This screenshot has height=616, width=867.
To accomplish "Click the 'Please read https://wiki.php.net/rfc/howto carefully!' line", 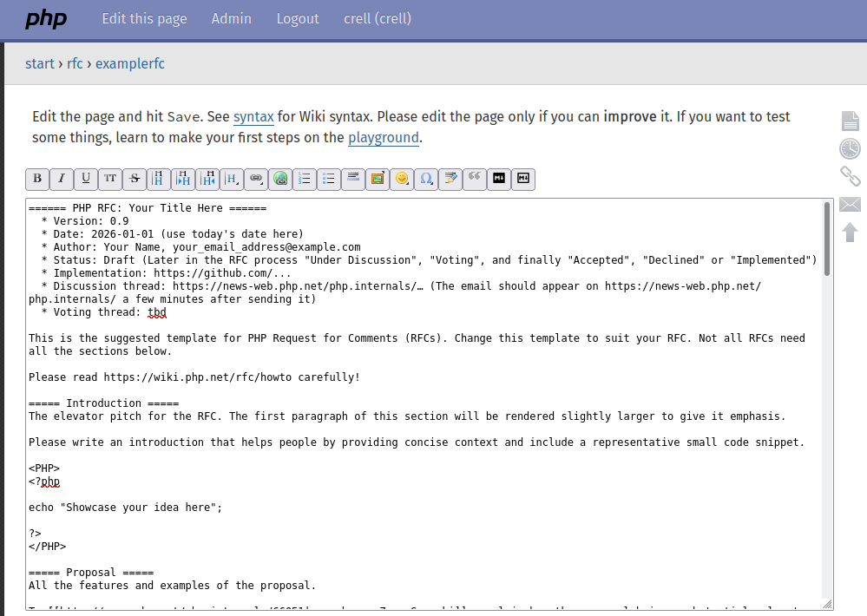I will (x=194, y=377).
